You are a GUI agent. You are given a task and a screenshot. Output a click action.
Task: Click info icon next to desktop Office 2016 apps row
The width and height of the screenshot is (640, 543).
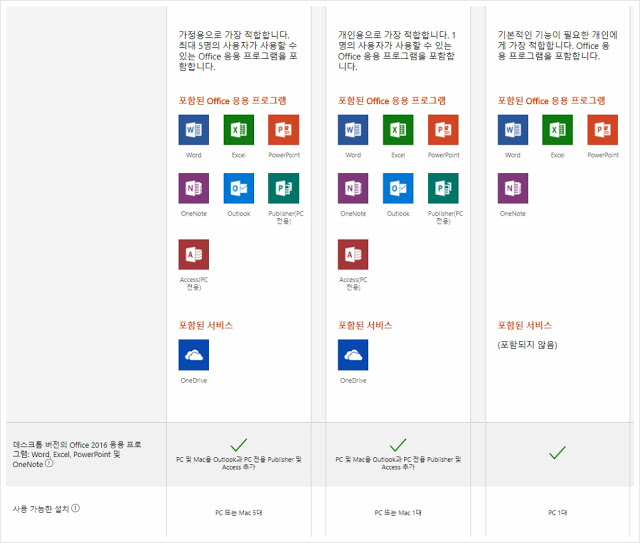pos(49,463)
